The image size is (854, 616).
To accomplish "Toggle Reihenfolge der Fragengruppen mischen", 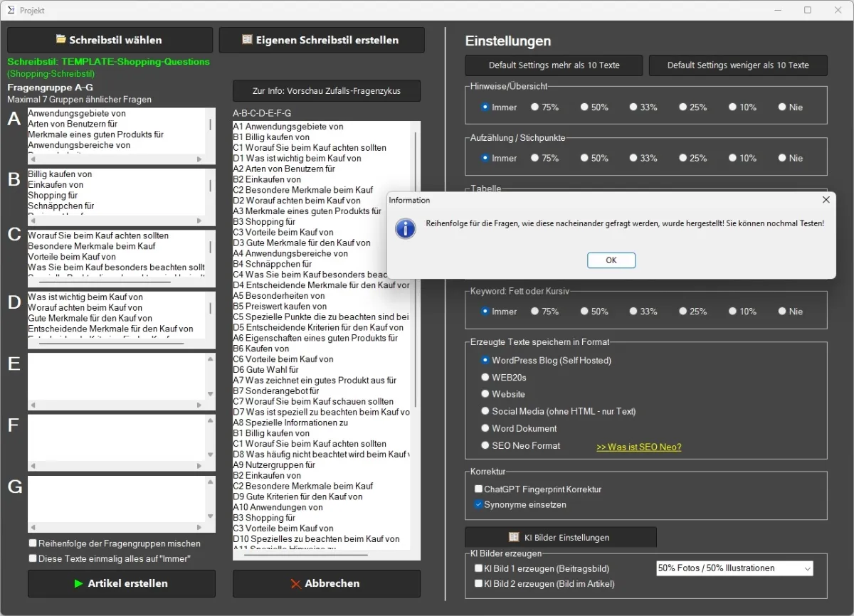I will (x=33, y=543).
